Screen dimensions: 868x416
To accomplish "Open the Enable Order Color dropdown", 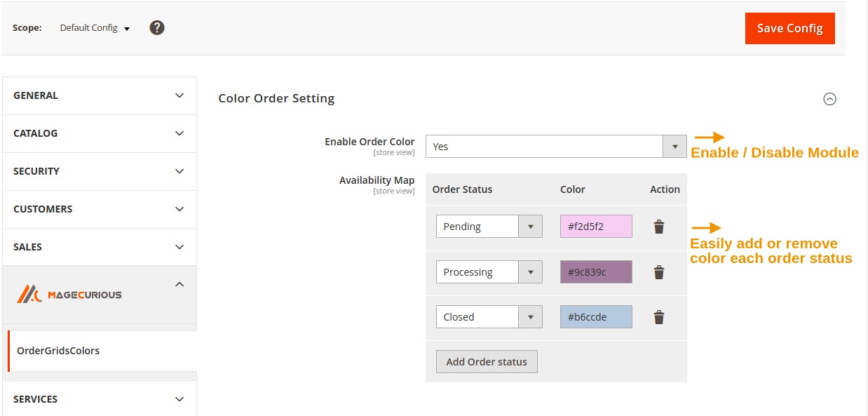I will (x=674, y=146).
